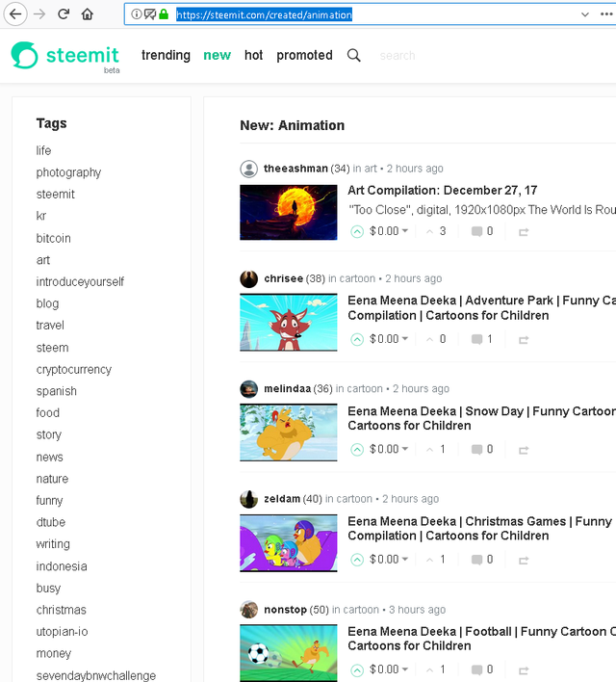The image size is (616, 682).
Task: Open the snow day chicken thumbnail
Action: click(288, 433)
